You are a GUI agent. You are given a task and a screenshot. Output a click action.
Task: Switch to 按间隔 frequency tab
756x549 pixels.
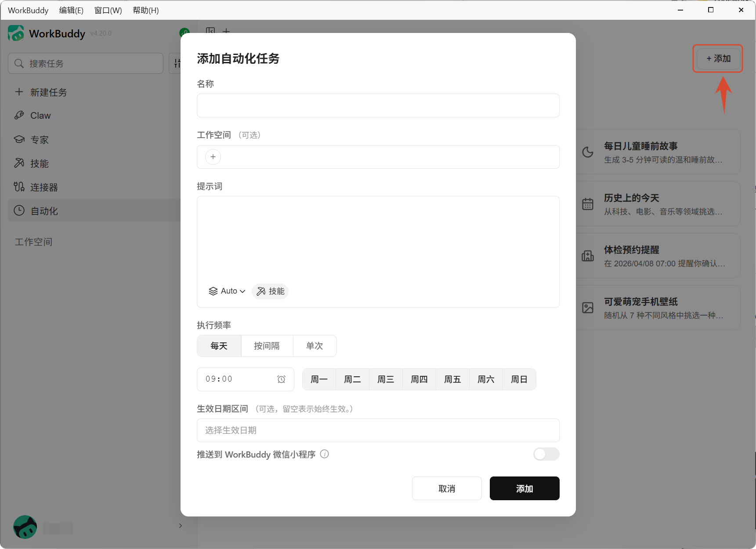[267, 346]
